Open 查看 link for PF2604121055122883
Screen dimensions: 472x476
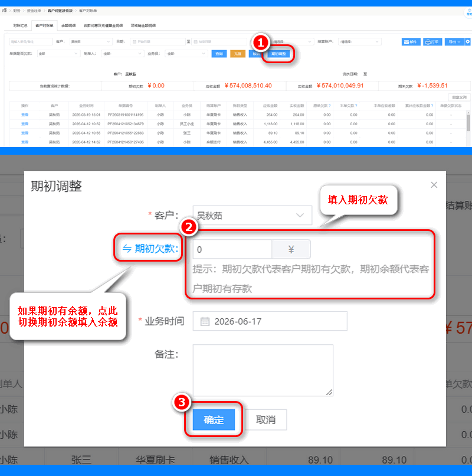25,133
